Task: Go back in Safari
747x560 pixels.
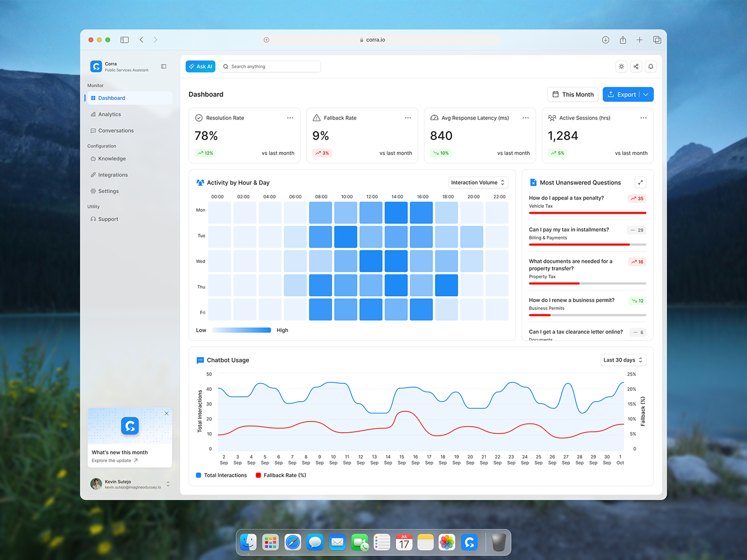Action: (142, 40)
